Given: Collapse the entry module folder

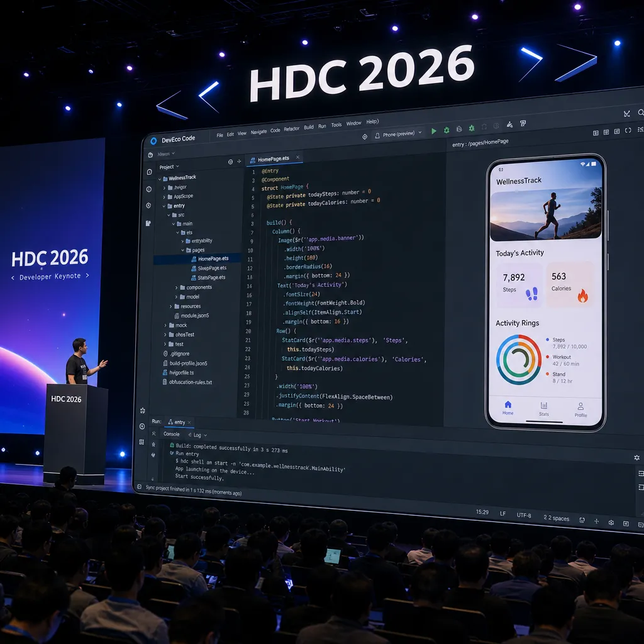Looking at the screenshot, I should 164,206.
